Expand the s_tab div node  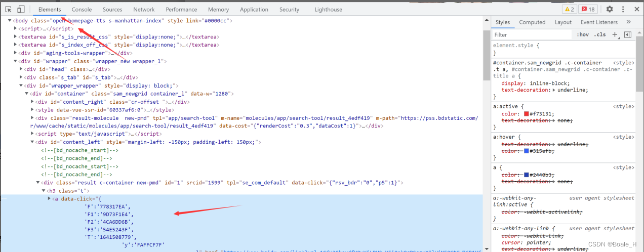click(21, 77)
